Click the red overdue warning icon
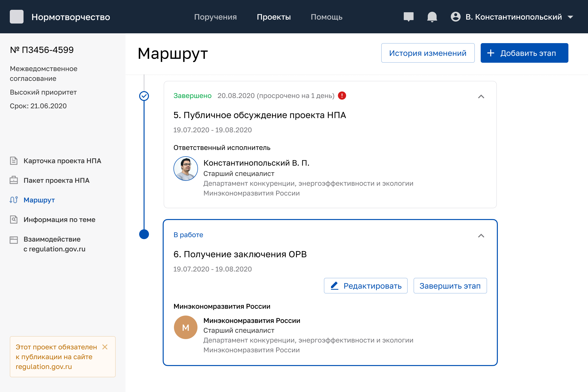 click(x=342, y=96)
